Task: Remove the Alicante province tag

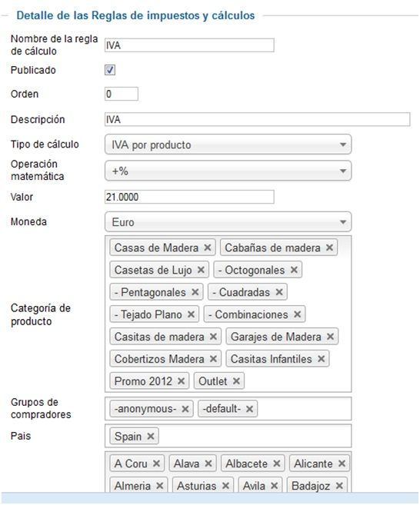Action: coord(342,463)
